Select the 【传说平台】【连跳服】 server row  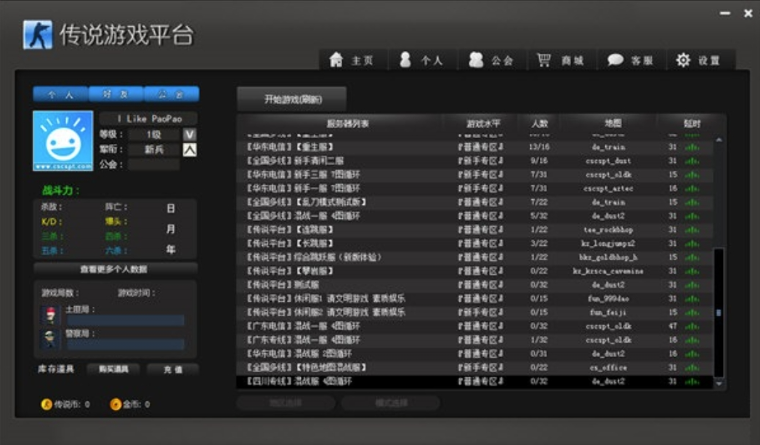tap(475, 229)
